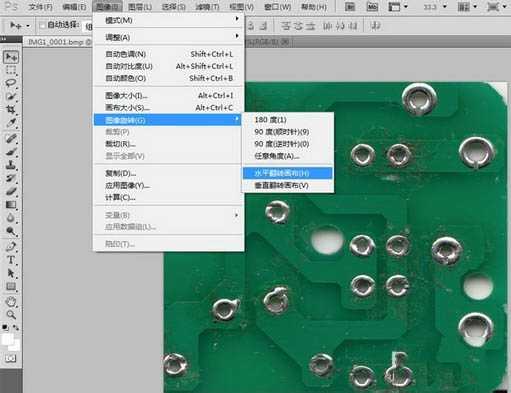Image resolution: width=511 pixels, height=393 pixels.
Task: Select the Move tool in the toolbox
Action: pos(11,57)
